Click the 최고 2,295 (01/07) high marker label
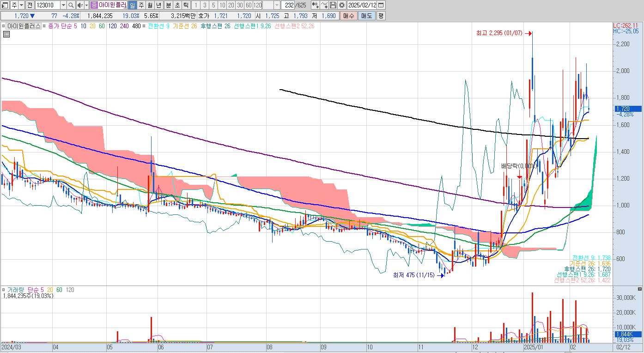 [x=500, y=33]
